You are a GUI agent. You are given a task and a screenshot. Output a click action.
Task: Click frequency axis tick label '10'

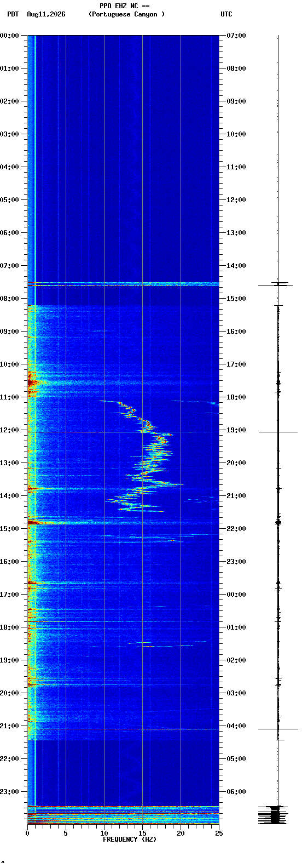click(x=104, y=833)
